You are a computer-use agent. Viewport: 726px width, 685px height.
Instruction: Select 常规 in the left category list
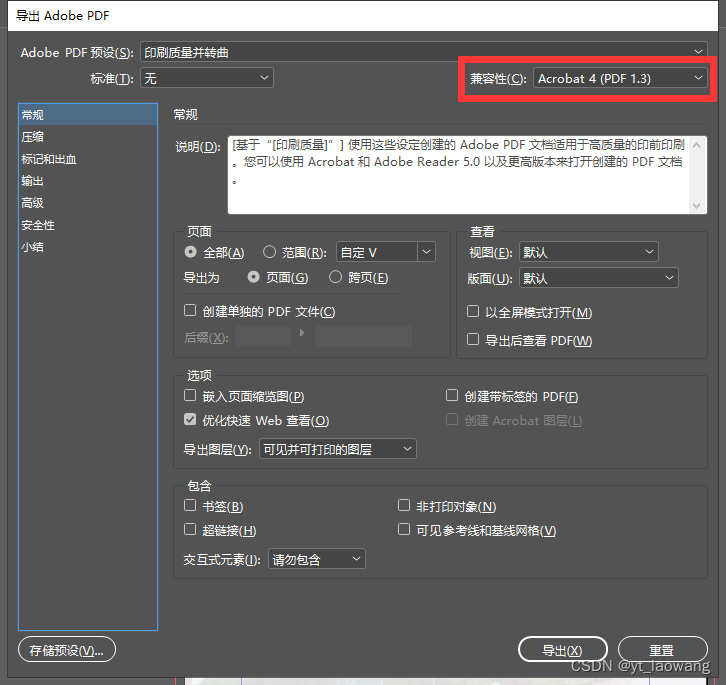88,115
